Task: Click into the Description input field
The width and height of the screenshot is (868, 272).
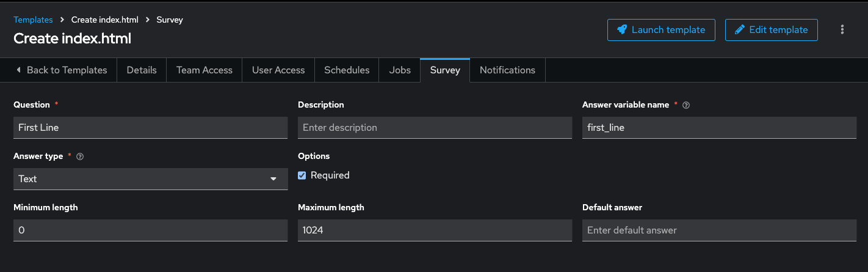Action: [435, 128]
